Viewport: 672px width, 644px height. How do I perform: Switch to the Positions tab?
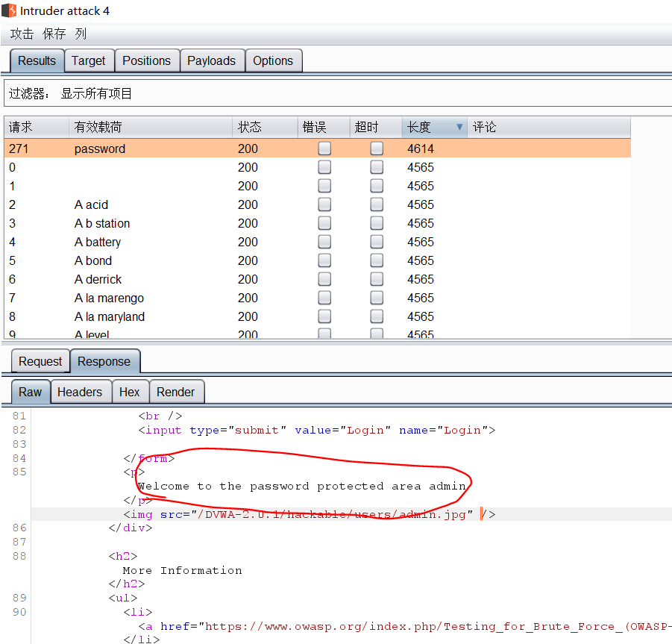147,60
